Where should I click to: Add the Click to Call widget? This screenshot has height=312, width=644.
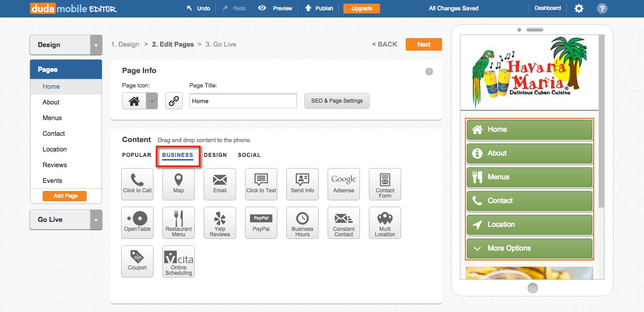(137, 184)
